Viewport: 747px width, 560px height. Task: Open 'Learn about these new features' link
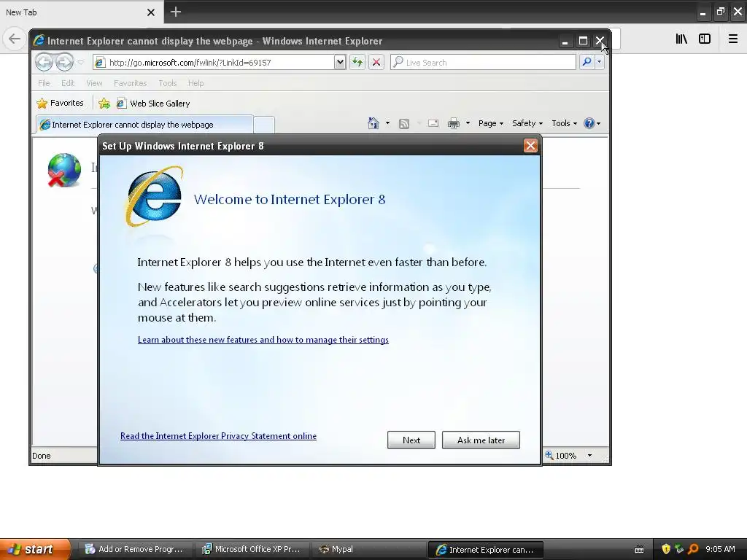(263, 340)
